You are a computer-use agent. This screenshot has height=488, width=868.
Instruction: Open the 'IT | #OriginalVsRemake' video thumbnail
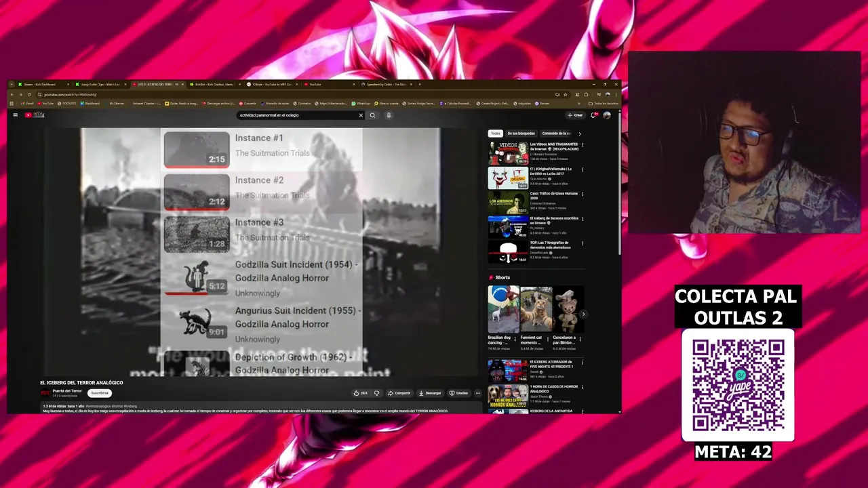(508, 178)
